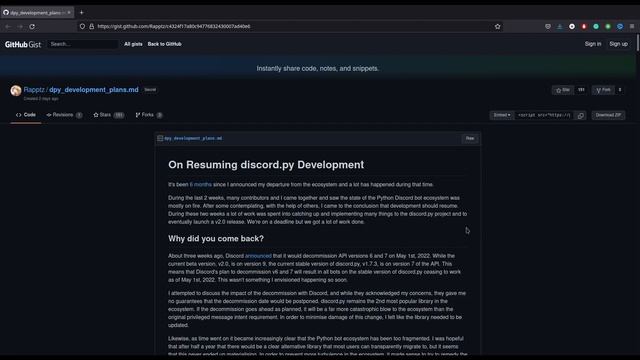
Task: Close the dpy_development_plans browser tab
Action: (69, 13)
